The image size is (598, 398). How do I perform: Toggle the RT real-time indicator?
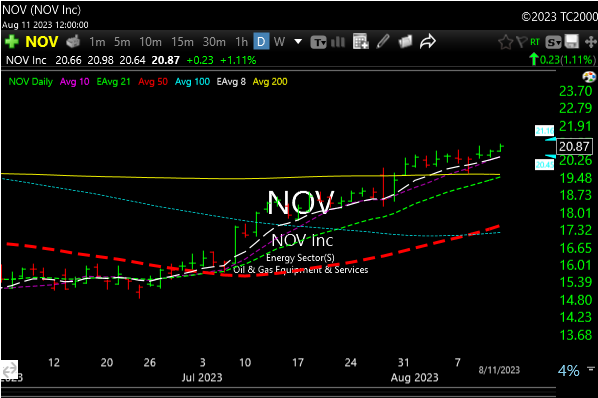coord(535,42)
